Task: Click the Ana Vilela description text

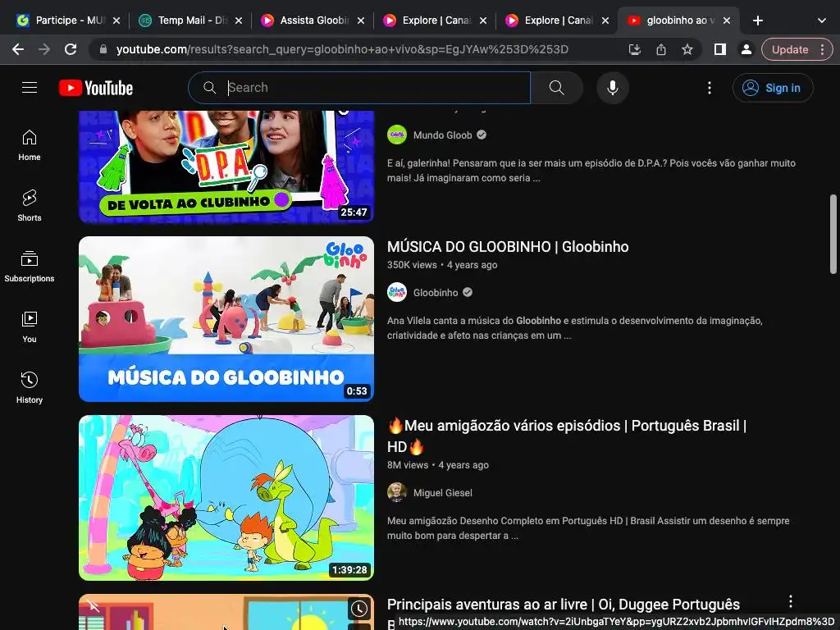Action: [575, 328]
